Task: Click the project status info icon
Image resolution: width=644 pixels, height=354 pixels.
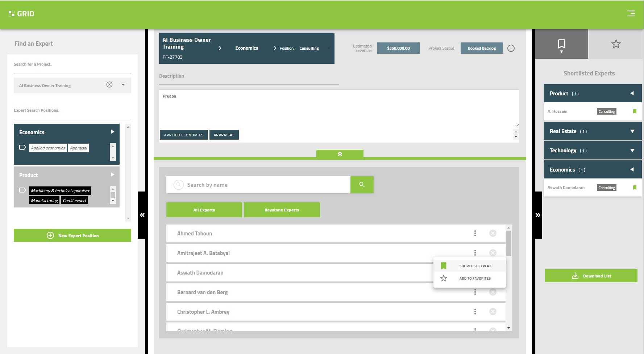Action: point(511,48)
